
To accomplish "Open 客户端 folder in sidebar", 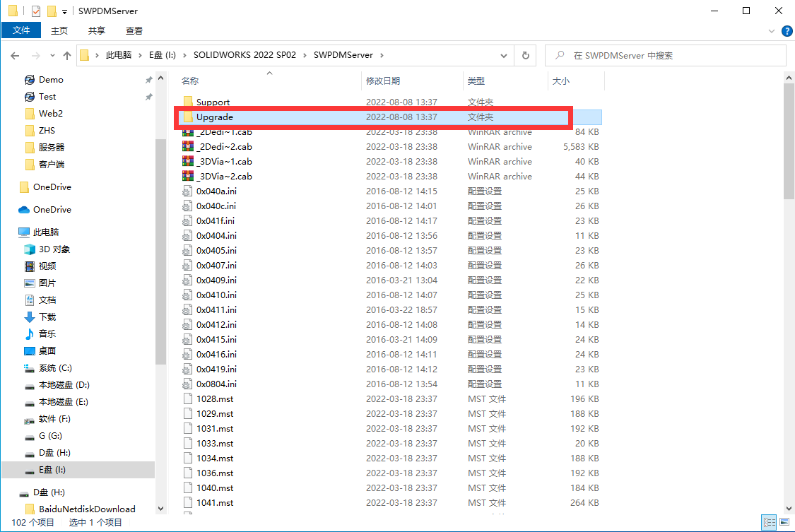I will click(51, 164).
